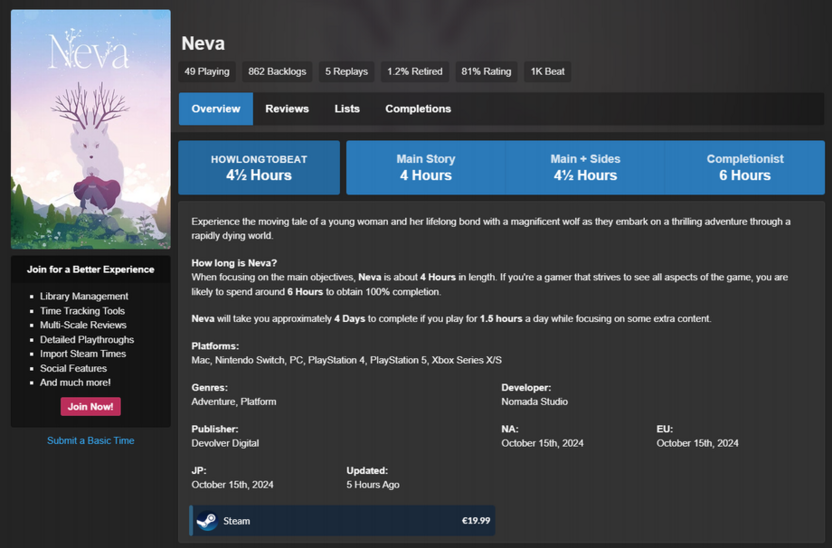Click the Adventure, Platform genres text
Image resolution: width=832 pixels, height=548 pixels.
tap(233, 402)
